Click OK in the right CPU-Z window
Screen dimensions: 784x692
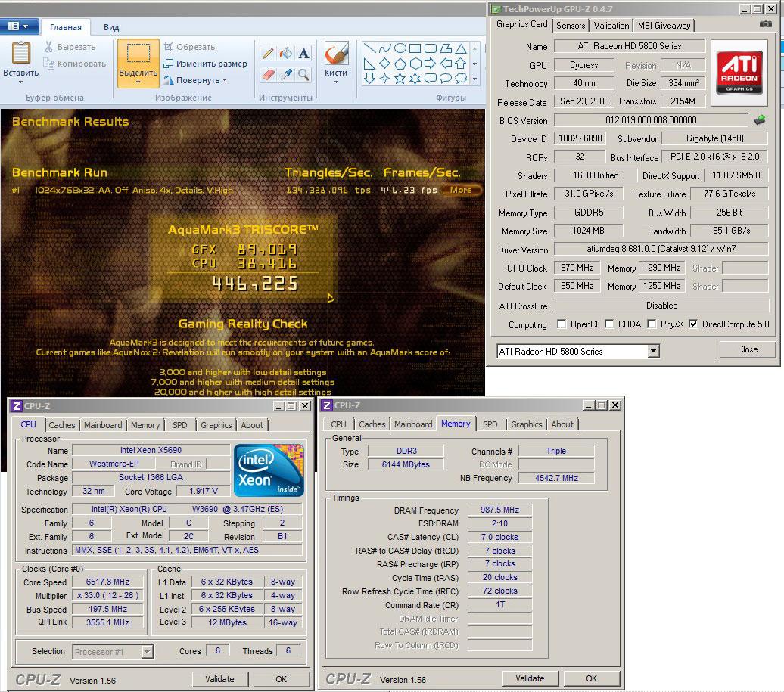tap(591, 678)
